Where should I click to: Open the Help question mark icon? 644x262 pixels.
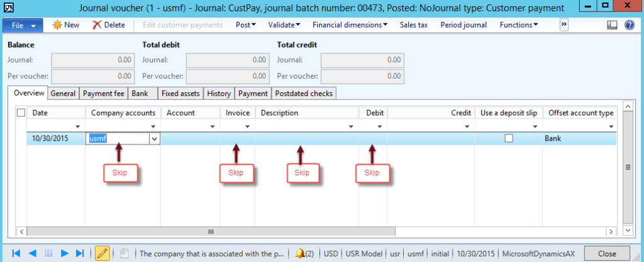pyautogui.click(x=630, y=25)
